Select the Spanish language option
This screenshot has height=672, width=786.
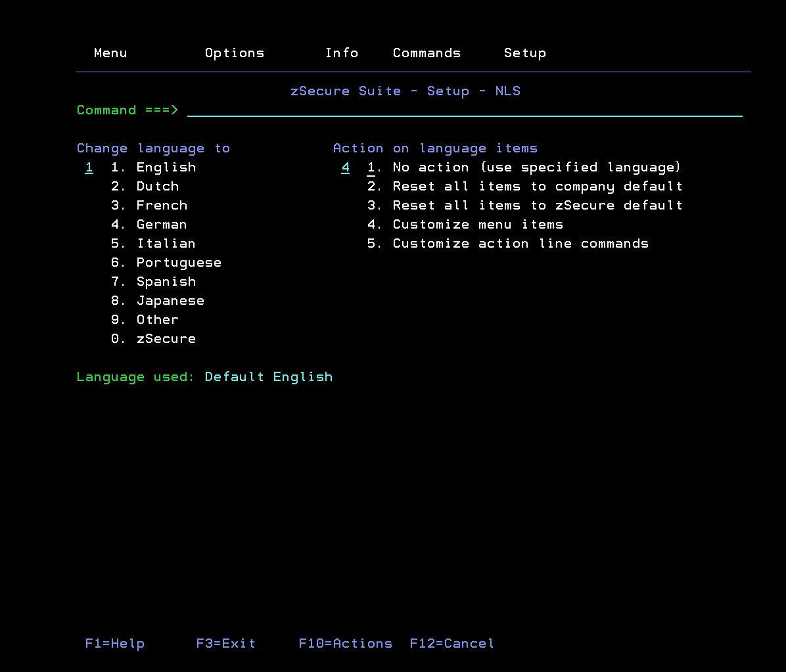(x=153, y=282)
